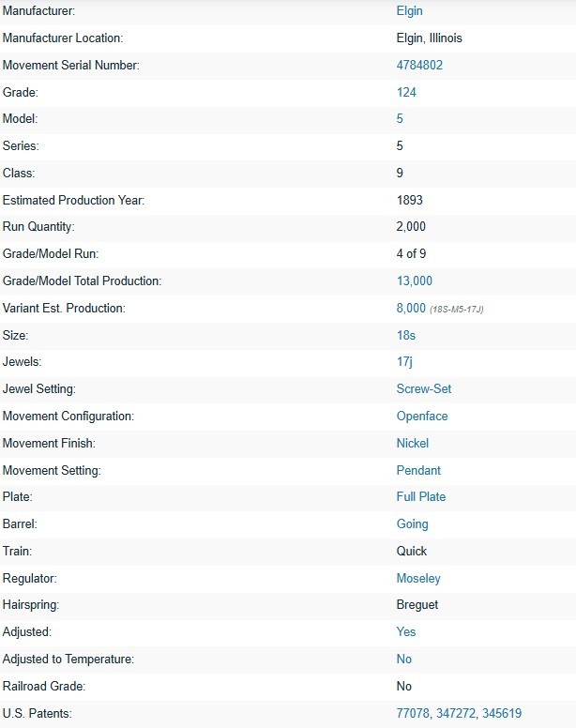
Task: Select the Model 5 link
Action: pyautogui.click(x=400, y=119)
